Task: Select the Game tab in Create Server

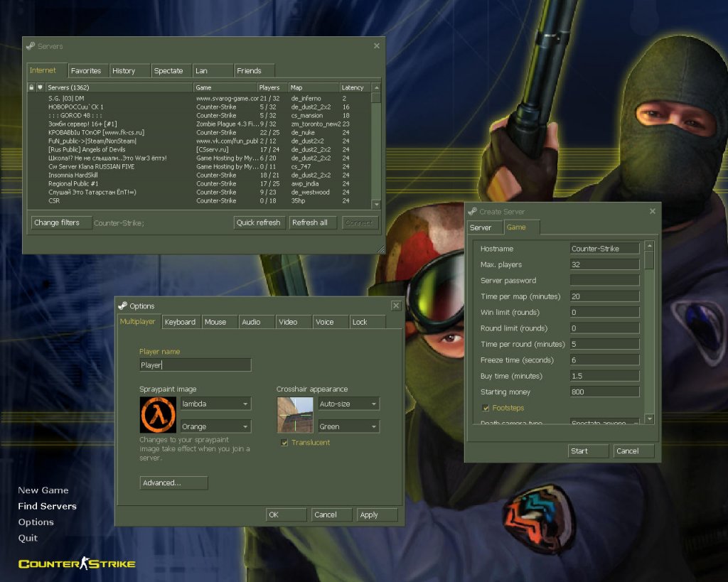Action: click(x=521, y=227)
